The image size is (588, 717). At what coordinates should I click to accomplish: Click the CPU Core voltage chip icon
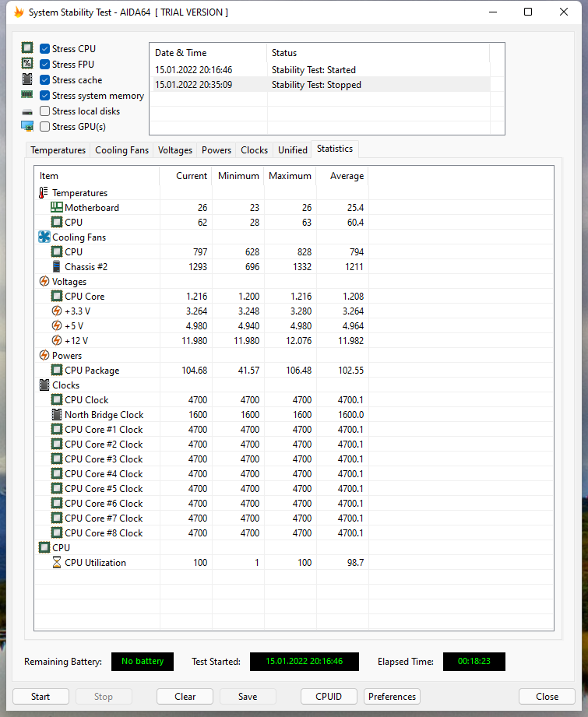57,296
